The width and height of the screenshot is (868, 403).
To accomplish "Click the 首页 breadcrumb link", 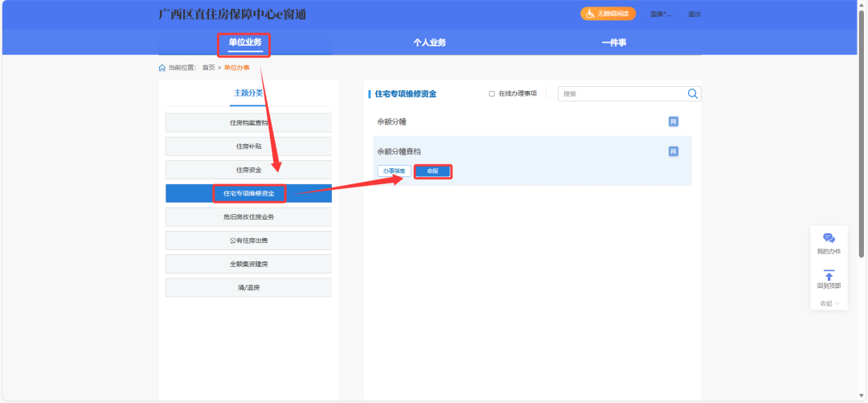I will 208,68.
